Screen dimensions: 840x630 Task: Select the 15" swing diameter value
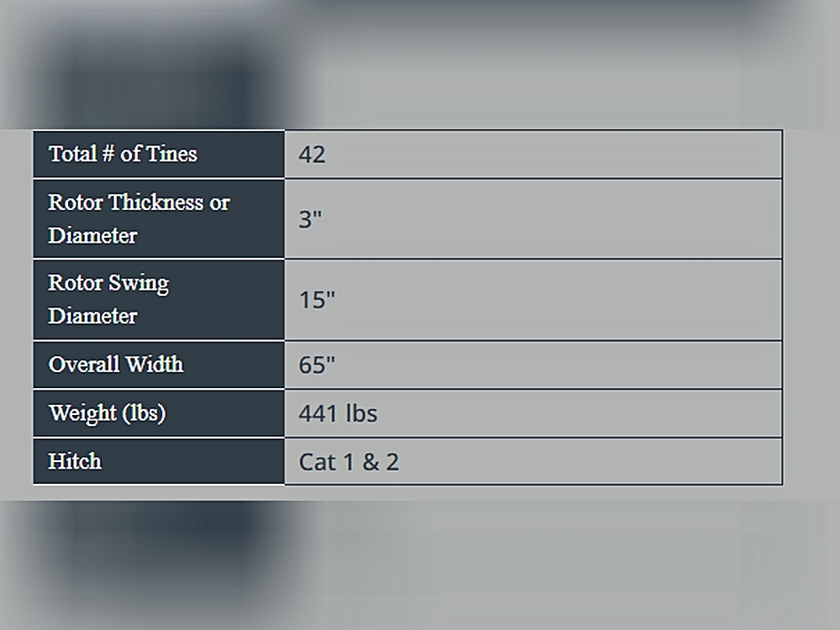[x=317, y=300]
